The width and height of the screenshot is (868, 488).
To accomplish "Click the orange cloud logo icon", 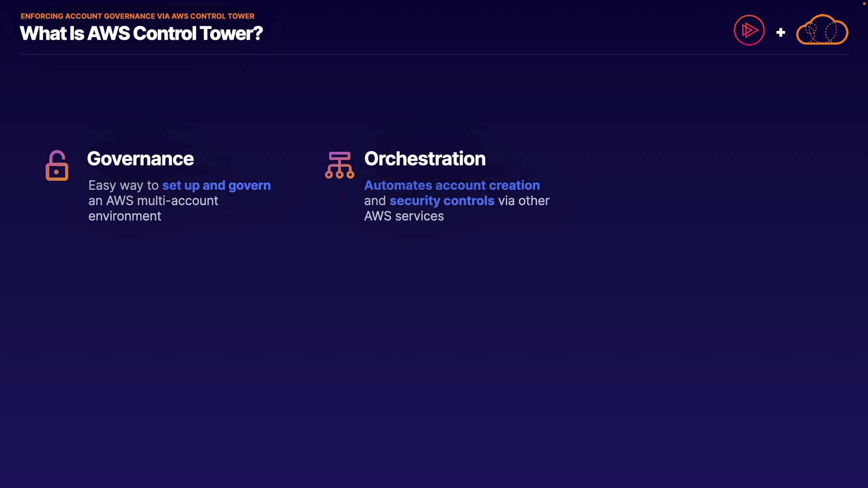I will click(822, 30).
